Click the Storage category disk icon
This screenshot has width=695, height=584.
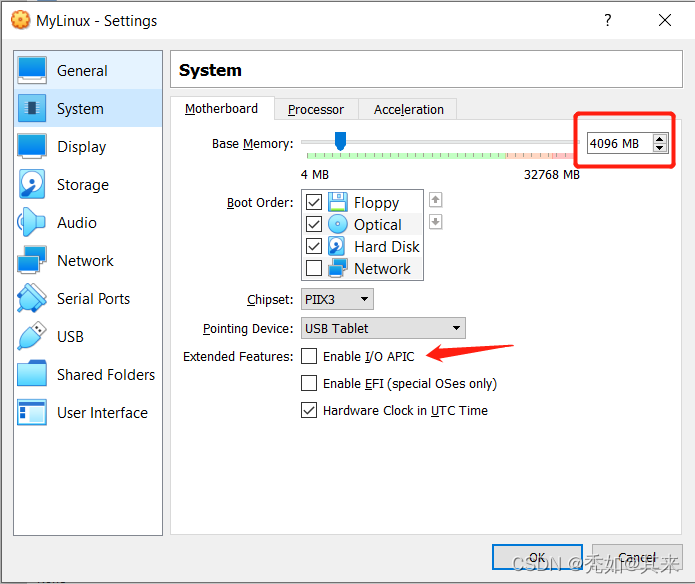click(32, 184)
